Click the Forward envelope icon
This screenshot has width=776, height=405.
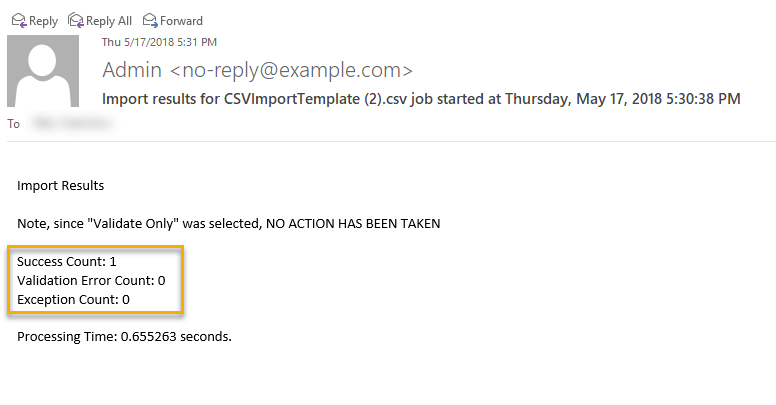(x=150, y=20)
